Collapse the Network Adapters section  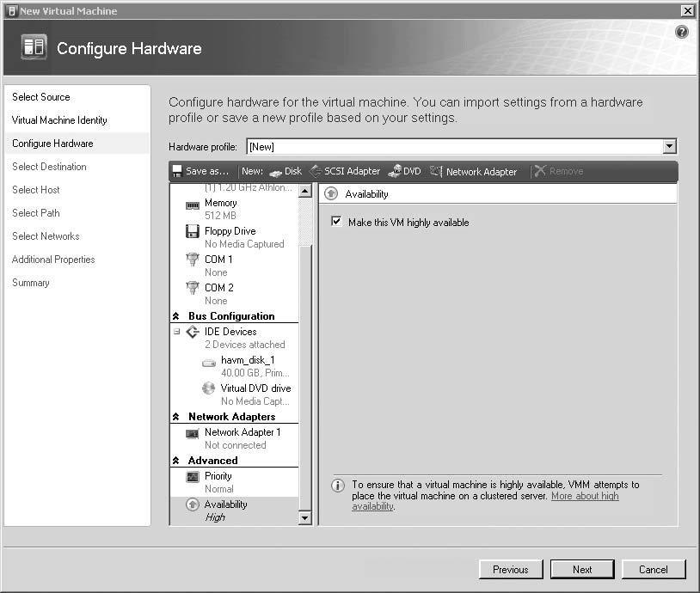pos(176,417)
